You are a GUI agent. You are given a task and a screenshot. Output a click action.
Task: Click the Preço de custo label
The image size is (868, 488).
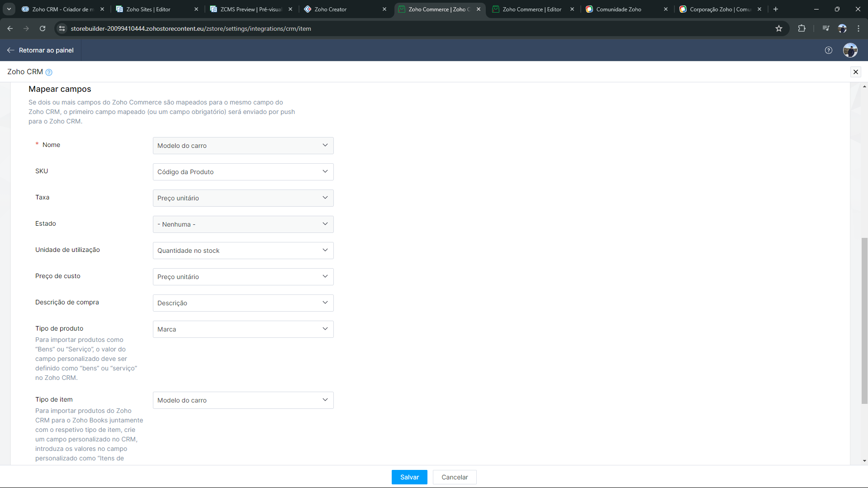pyautogui.click(x=58, y=276)
